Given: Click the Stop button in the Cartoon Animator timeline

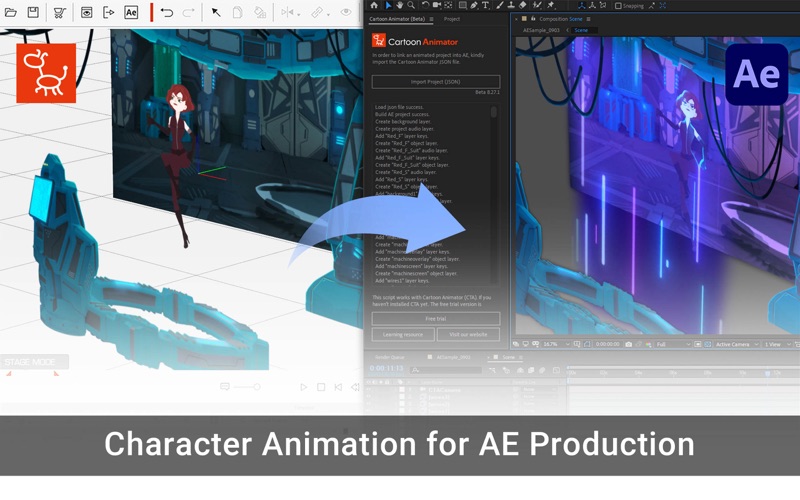Looking at the screenshot, I should coord(321,387).
